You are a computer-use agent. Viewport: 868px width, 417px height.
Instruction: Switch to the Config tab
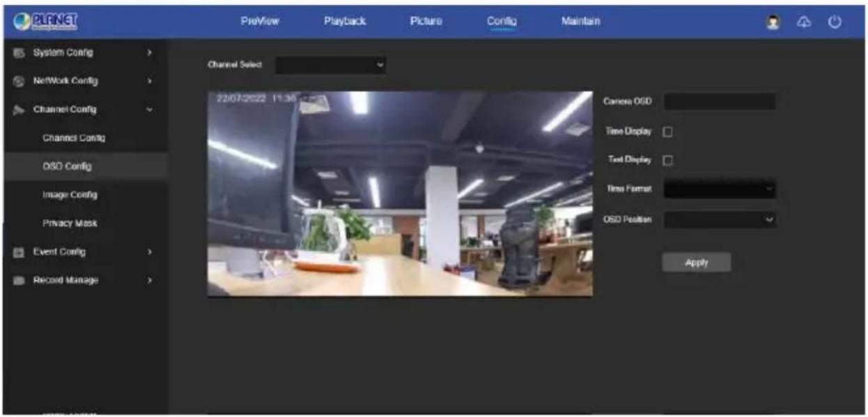pos(502,22)
